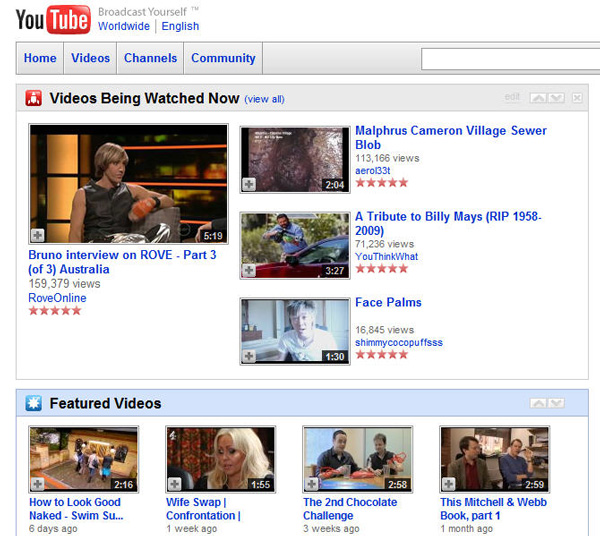Viewport: 600px width, 536px height.
Task: Move Featured Videos module up
Action: tap(538, 403)
